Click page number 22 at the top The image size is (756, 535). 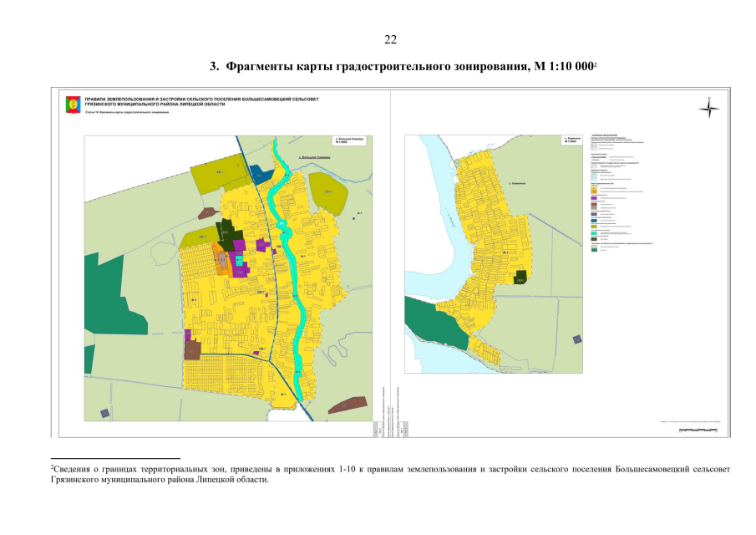click(390, 39)
